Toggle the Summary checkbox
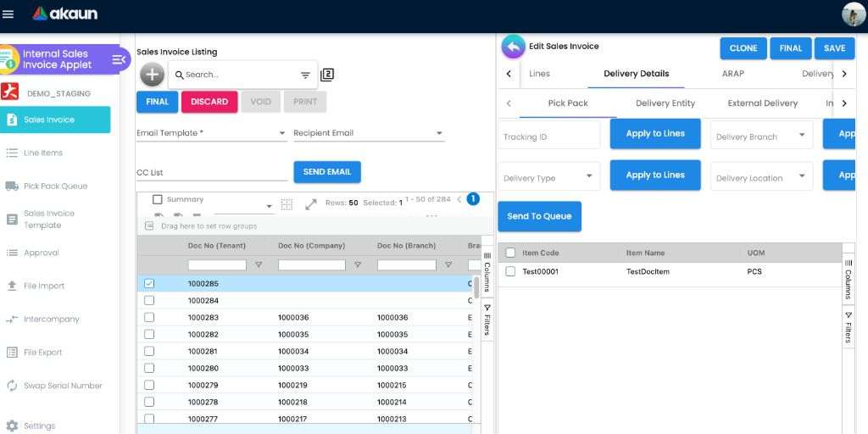Screen dimensions: 868x434 158,199
